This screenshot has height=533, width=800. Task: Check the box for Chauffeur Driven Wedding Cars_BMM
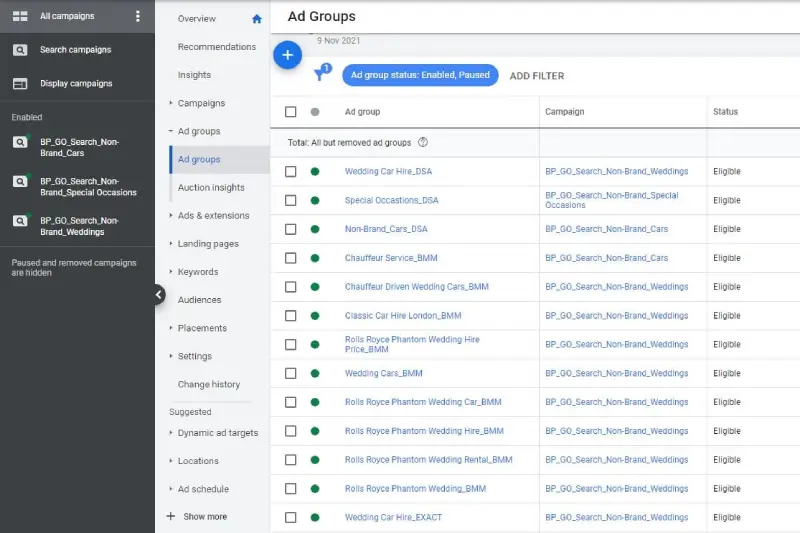pyautogui.click(x=290, y=287)
